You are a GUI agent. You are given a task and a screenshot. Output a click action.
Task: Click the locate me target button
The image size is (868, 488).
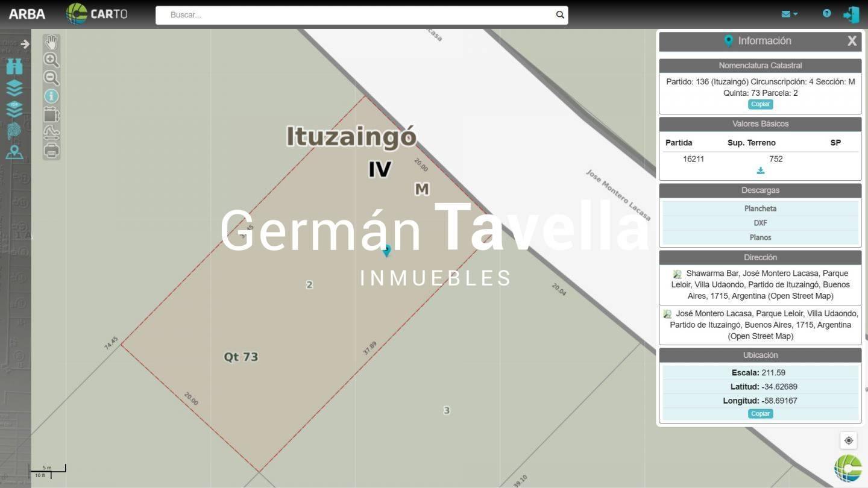coord(849,440)
